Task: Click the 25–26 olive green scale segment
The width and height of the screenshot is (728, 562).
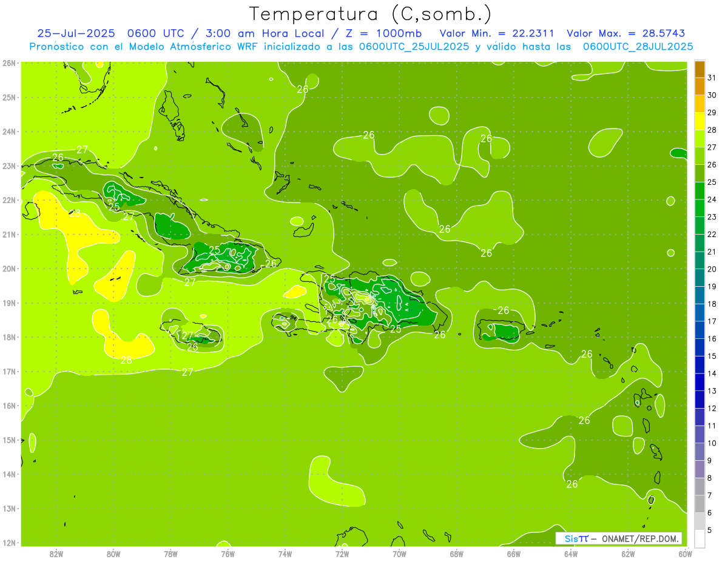Action: [699, 173]
